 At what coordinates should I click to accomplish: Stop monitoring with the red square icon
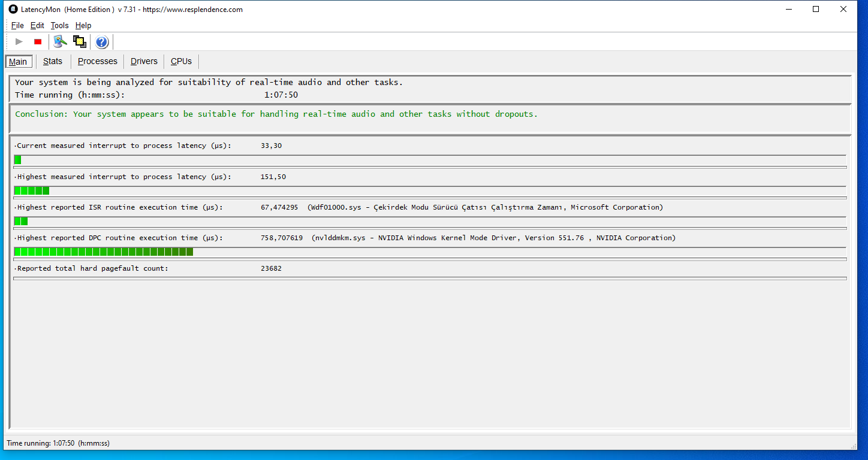pos(38,41)
